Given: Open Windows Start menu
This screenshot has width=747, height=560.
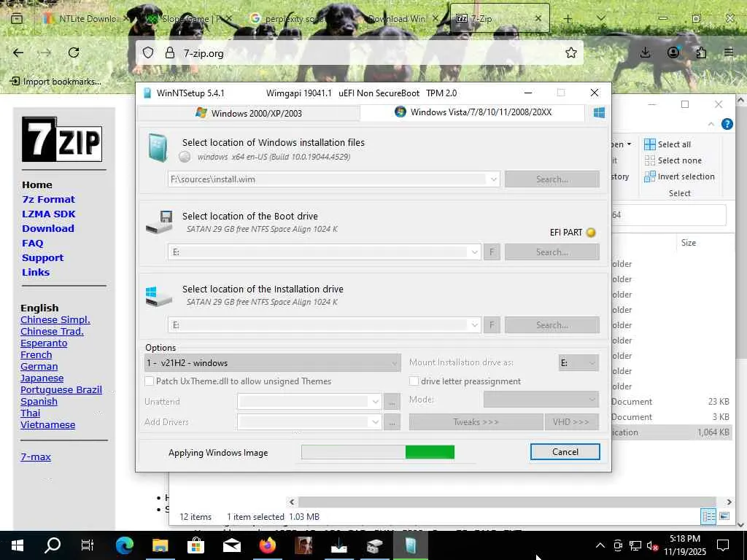Looking at the screenshot, I should (18, 545).
